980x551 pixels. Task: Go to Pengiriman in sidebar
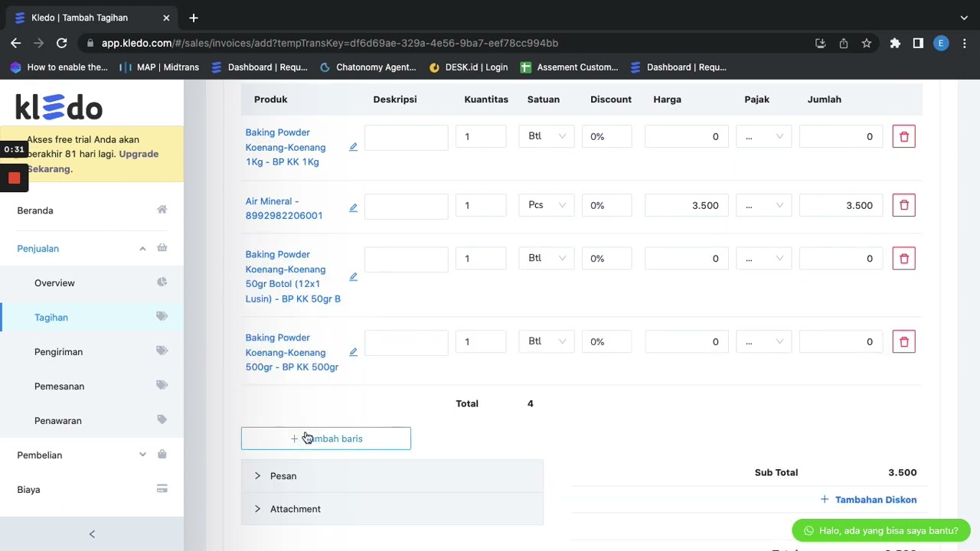(58, 352)
